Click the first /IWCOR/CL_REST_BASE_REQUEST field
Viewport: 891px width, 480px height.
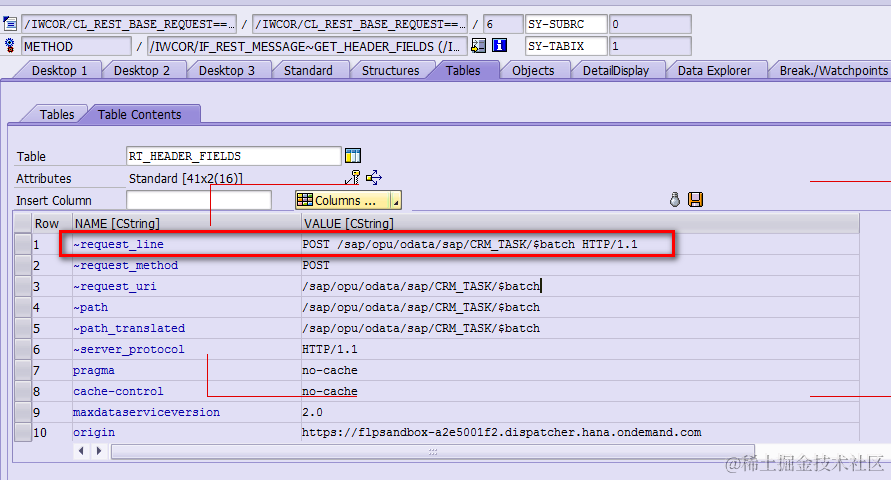point(129,24)
